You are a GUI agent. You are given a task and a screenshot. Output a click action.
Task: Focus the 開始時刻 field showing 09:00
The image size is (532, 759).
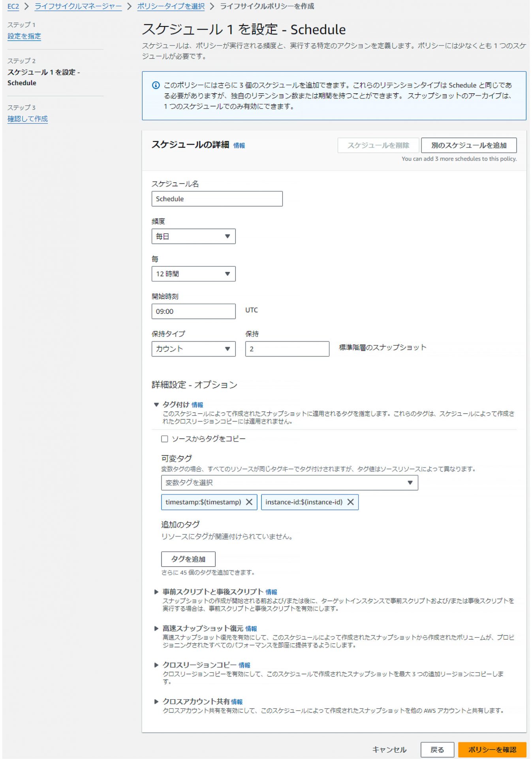coord(194,312)
